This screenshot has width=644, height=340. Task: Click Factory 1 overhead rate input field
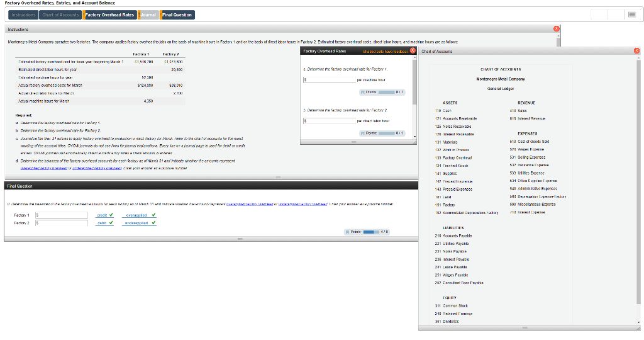pos(330,80)
